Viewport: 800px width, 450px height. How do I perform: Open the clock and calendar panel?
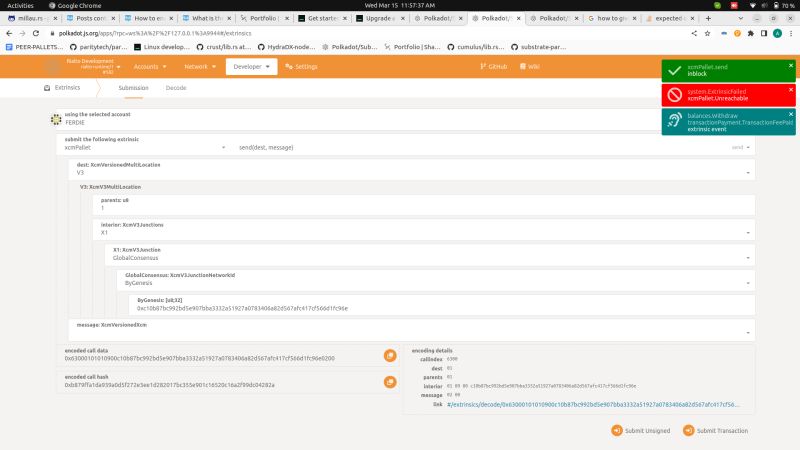pos(399,5)
